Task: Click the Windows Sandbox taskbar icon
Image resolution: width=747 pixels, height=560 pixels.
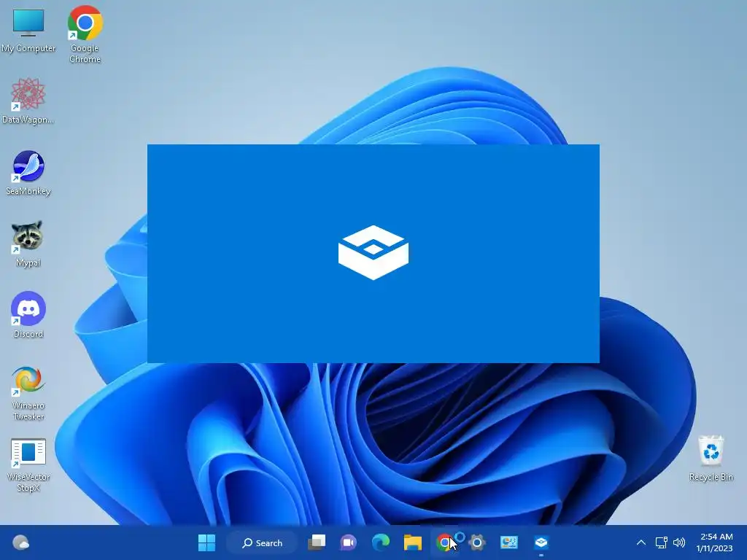Action: (541, 542)
